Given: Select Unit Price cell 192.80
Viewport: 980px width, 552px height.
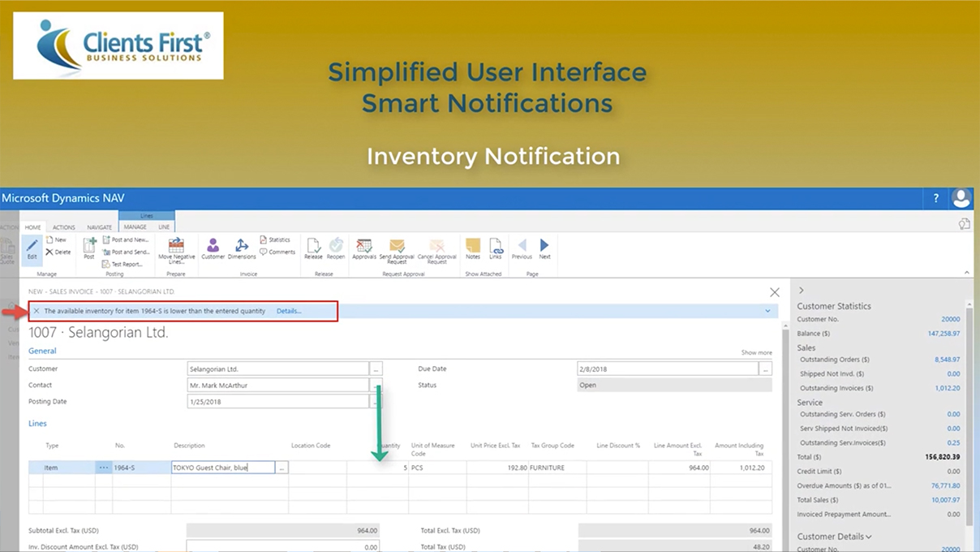Looking at the screenshot, I should [497, 468].
